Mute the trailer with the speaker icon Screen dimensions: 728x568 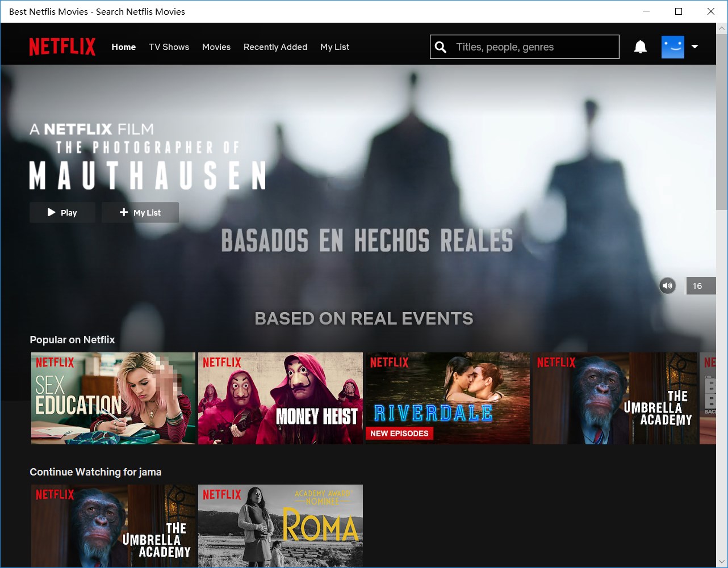point(667,285)
